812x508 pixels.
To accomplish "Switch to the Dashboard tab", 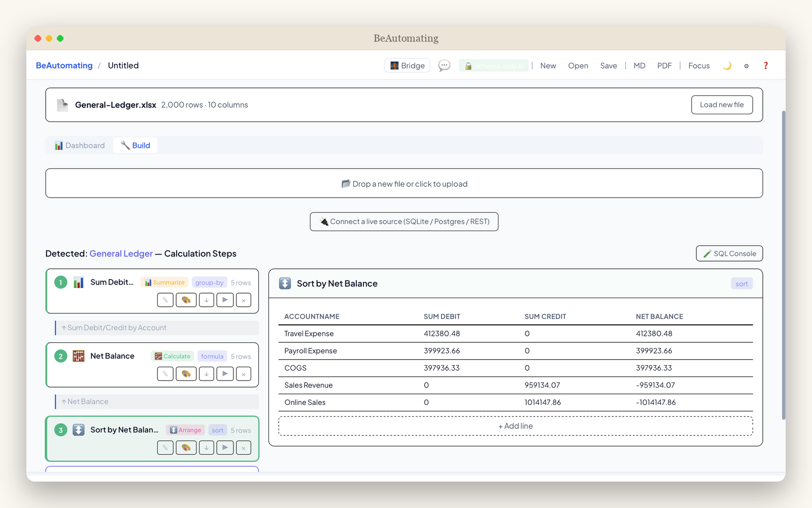I will pos(80,145).
